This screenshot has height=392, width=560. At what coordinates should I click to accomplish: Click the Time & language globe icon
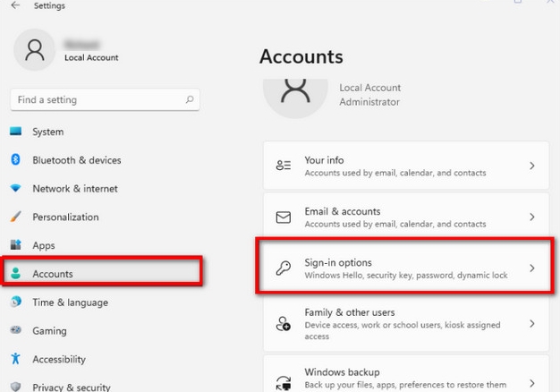[x=16, y=302]
